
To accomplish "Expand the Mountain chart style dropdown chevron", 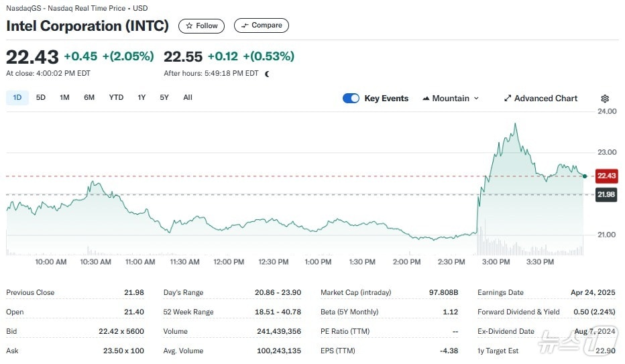I will pyautogui.click(x=476, y=99).
